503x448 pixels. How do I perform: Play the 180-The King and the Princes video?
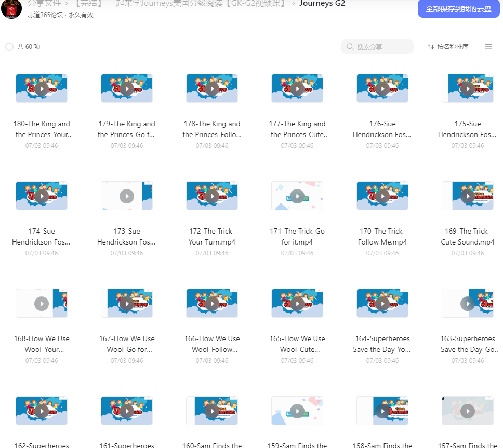coord(42,89)
